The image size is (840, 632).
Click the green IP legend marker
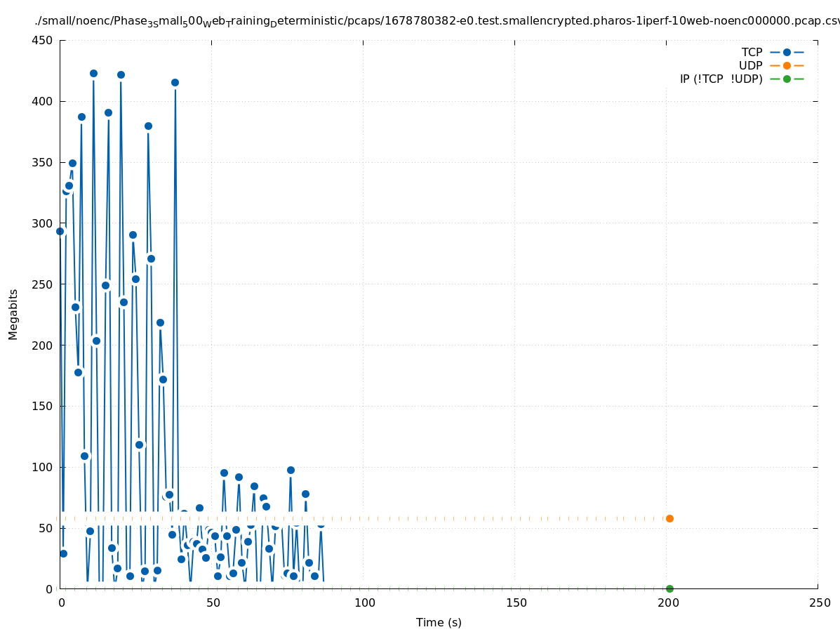click(787, 79)
